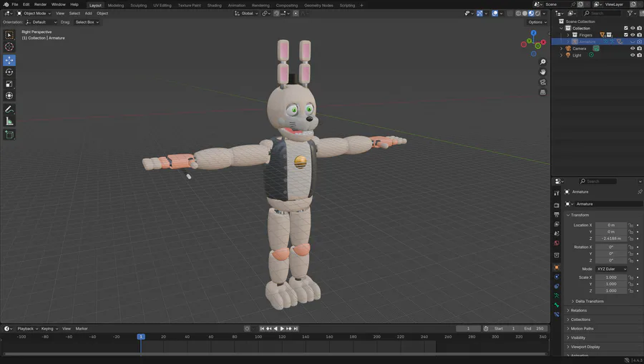Expand the Fingers collection in outliner
The width and height of the screenshot is (644, 364).
[x=568, y=35]
